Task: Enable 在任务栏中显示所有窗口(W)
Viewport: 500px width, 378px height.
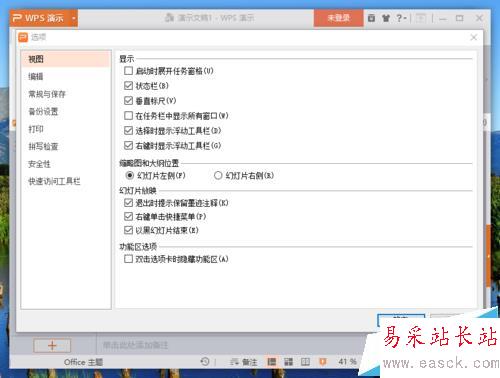Action: pyautogui.click(x=128, y=116)
